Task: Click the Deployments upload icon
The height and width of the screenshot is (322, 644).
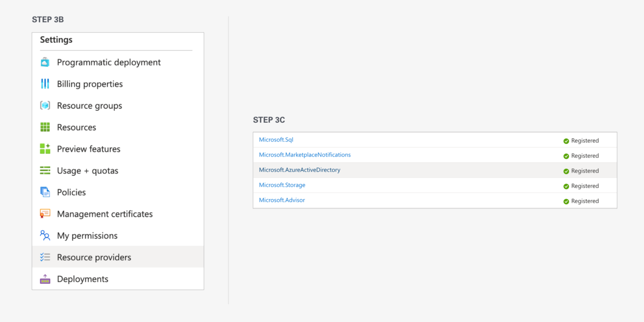Action: pos(45,279)
